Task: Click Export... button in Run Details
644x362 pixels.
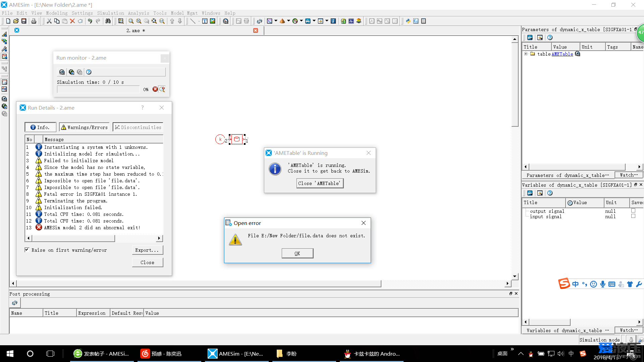Action: click(x=147, y=250)
